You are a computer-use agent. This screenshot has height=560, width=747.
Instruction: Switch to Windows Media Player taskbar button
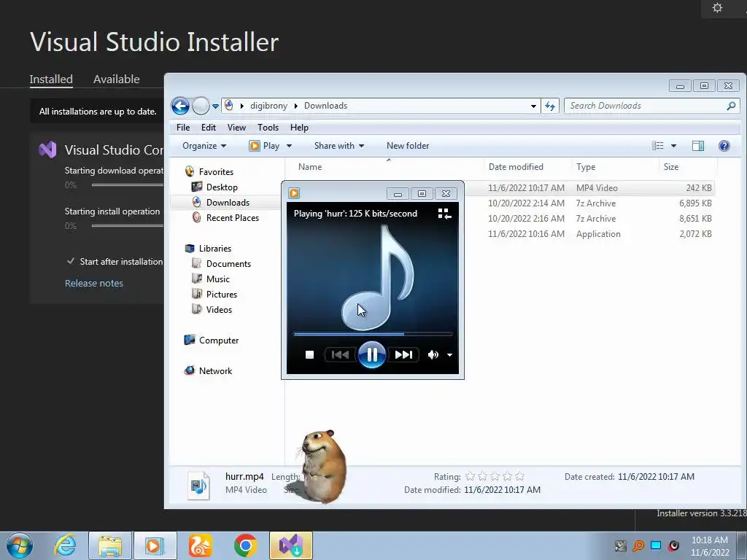(x=155, y=545)
